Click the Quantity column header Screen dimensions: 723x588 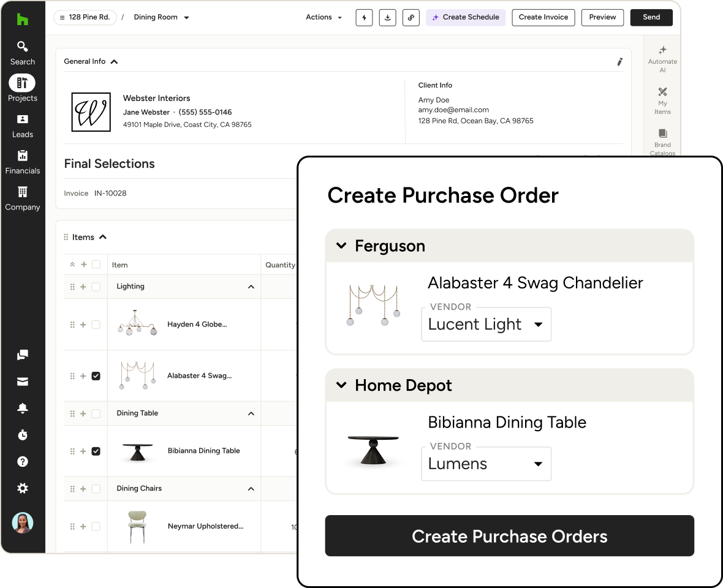280,265
